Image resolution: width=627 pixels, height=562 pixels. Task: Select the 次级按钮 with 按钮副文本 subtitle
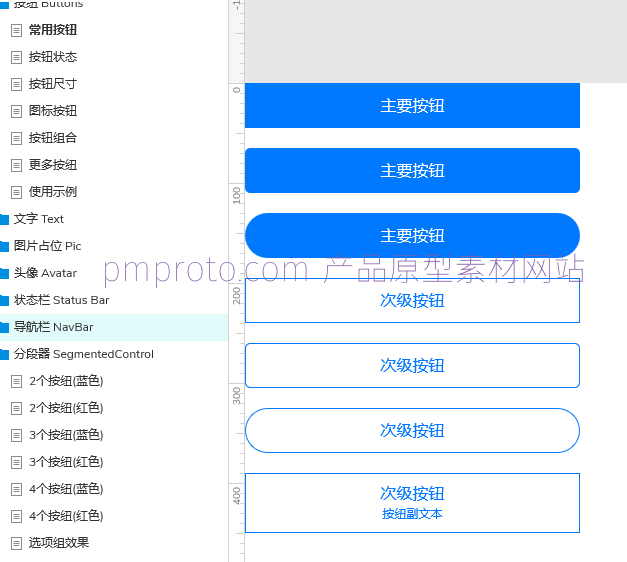(x=412, y=502)
